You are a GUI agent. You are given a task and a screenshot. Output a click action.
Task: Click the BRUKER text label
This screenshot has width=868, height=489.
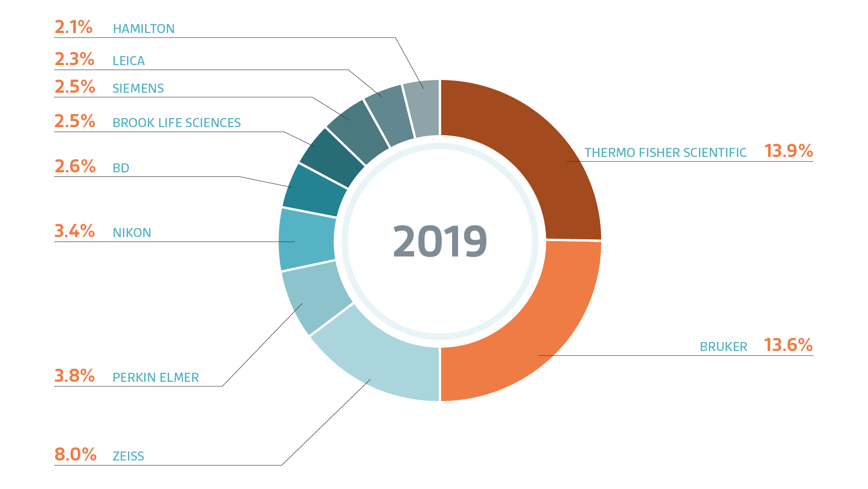pyautogui.click(x=723, y=347)
